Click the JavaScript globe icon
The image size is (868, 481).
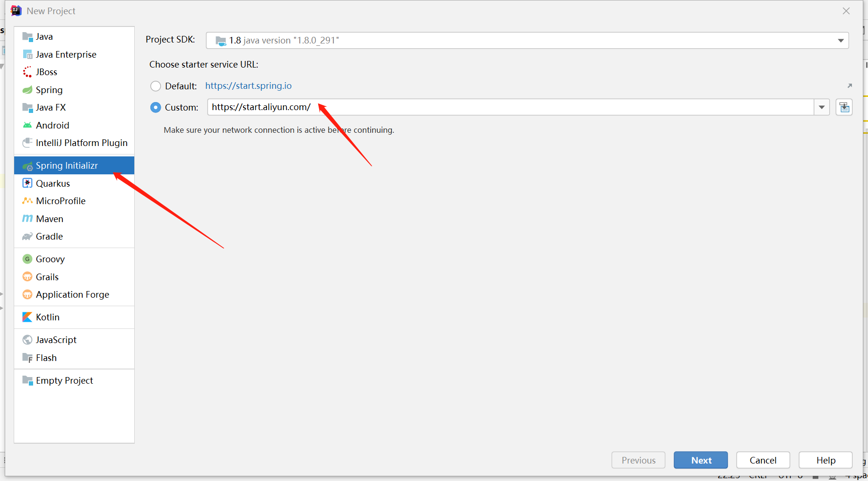[27, 340]
